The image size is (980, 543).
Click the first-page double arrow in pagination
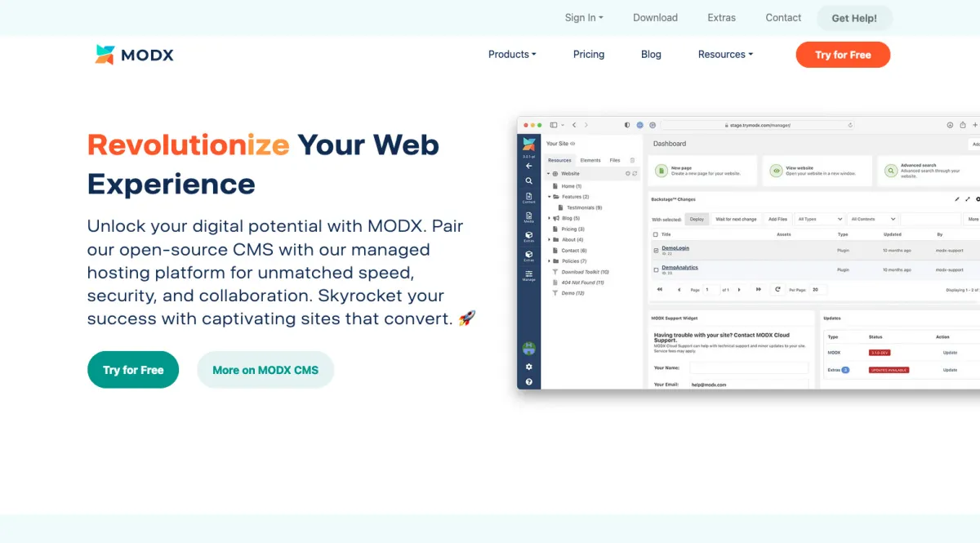tap(660, 289)
